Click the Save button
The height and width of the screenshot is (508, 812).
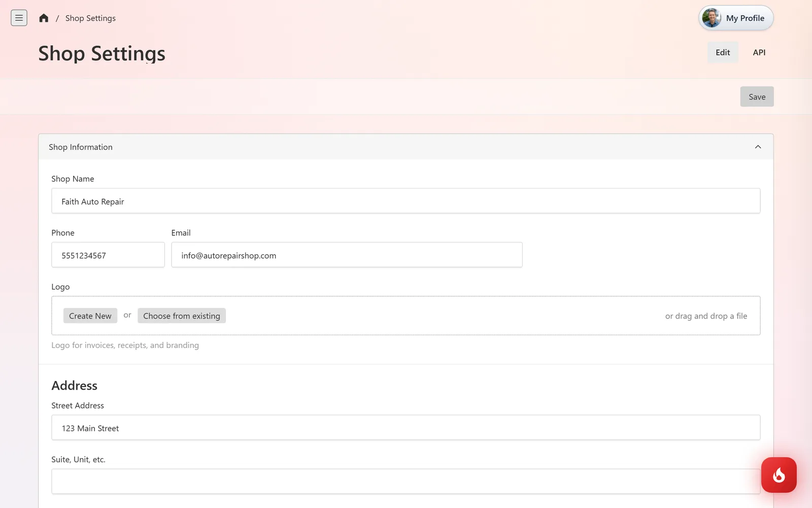coord(757,97)
